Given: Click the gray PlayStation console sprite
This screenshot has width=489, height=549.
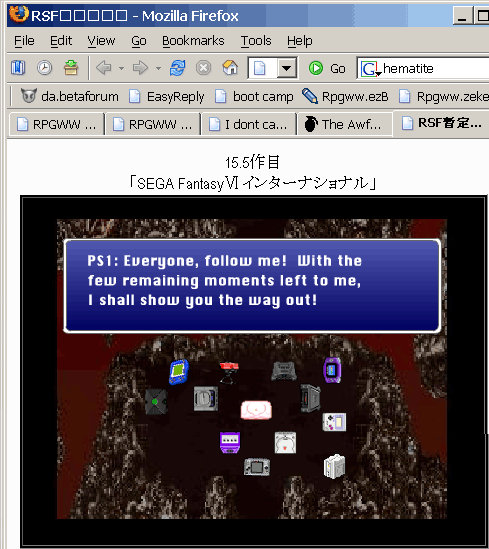Looking at the screenshot, I should pyautogui.click(x=206, y=398).
